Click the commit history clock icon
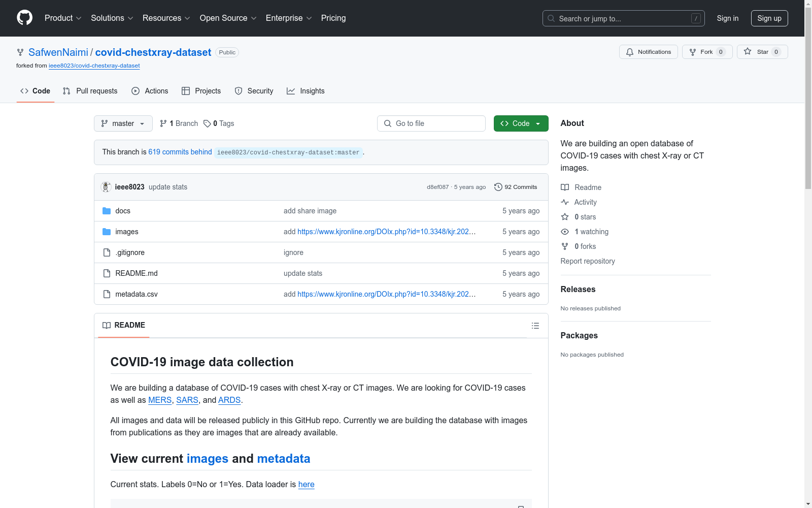Viewport: 812px width, 508px height. point(498,187)
